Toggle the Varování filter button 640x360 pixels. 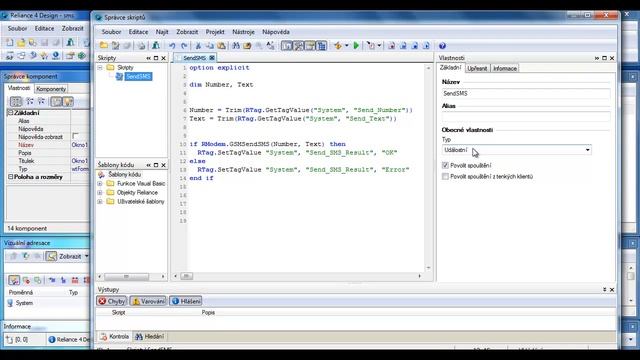click(148, 301)
